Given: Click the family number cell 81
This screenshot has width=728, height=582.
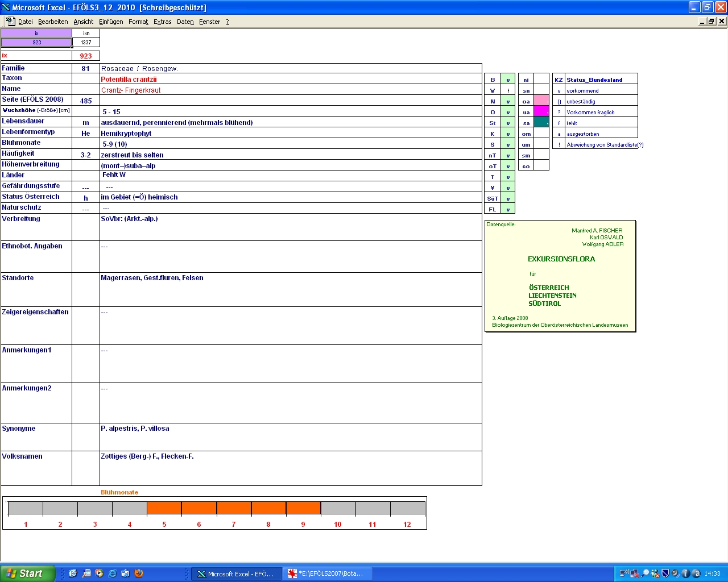Looking at the screenshot, I should pos(86,68).
